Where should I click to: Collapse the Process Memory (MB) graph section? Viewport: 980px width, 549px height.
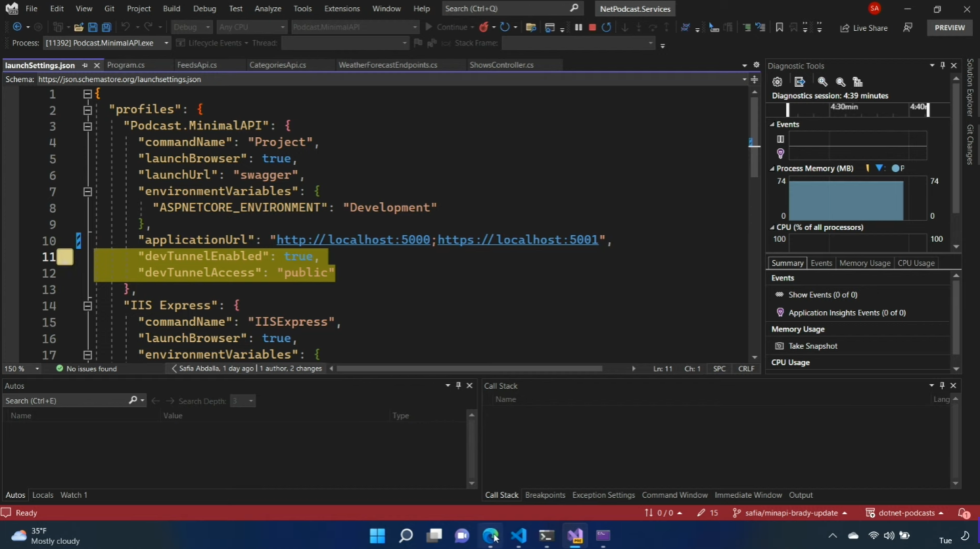click(x=772, y=169)
